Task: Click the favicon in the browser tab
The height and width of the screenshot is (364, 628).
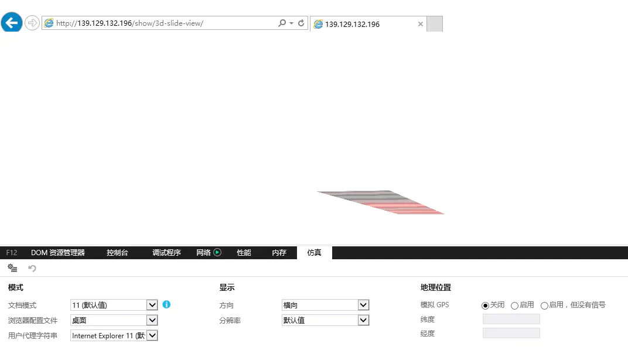Action: [x=319, y=25]
